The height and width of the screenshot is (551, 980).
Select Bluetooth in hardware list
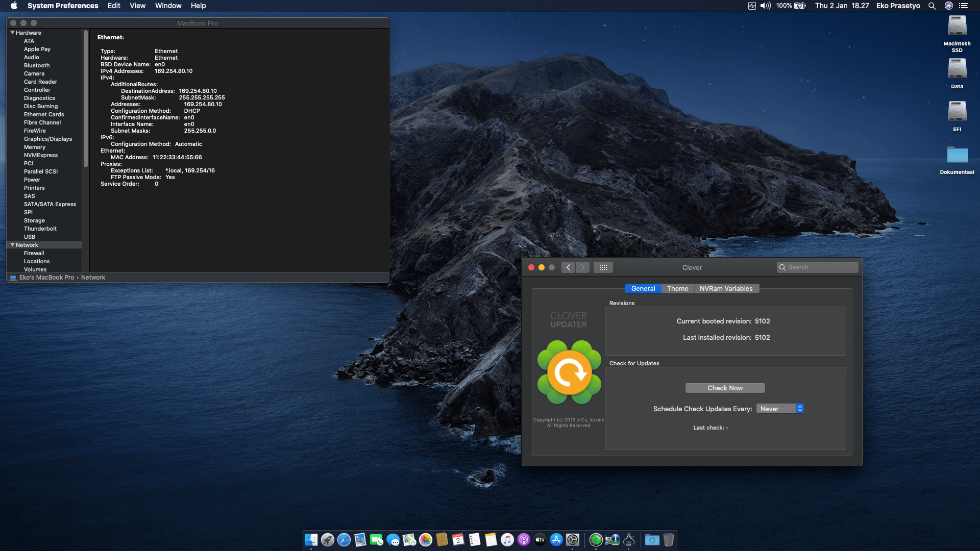pyautogui.click(x=37, y=65)
